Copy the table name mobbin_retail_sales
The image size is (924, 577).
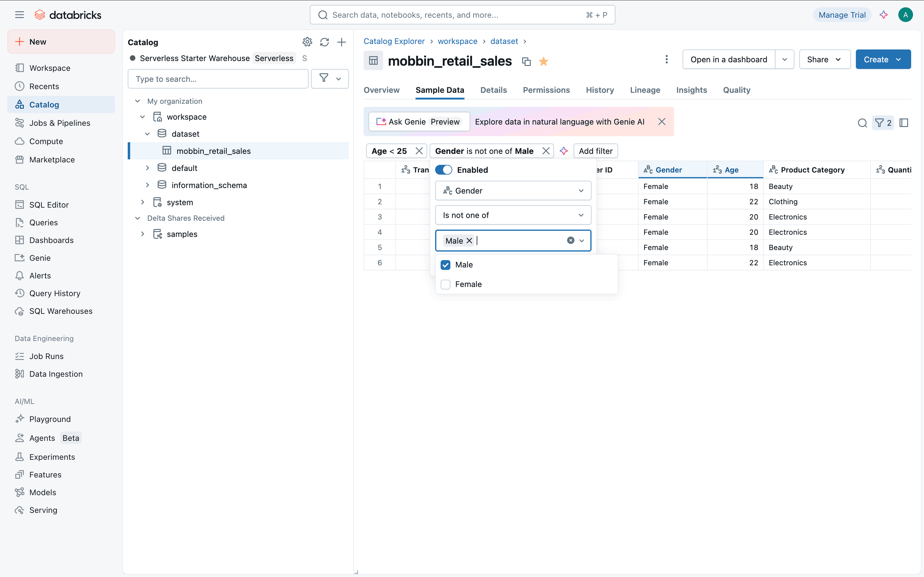(526, 61)
